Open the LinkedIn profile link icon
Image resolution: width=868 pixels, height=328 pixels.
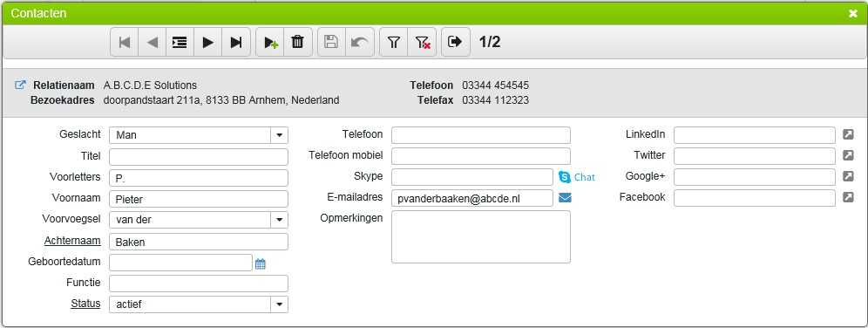pos(848,134)
